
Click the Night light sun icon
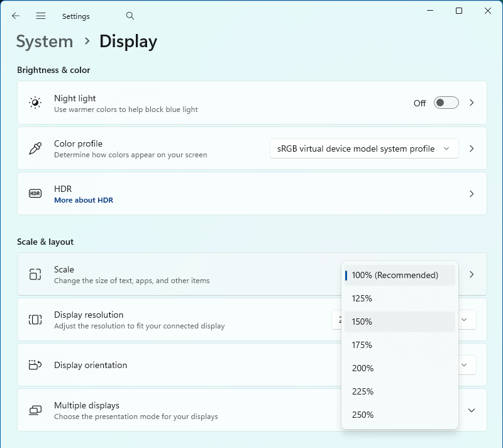pyautogui.click(x=35, y=103)
